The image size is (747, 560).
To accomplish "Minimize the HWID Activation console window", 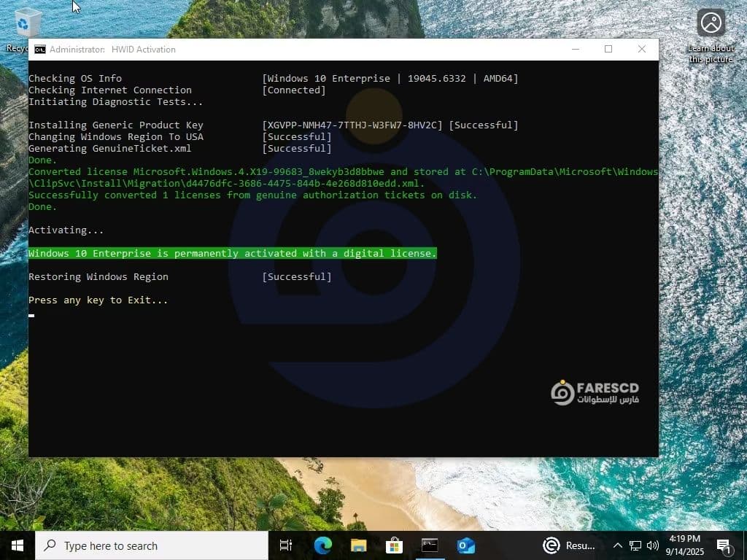I will (575, 49).
